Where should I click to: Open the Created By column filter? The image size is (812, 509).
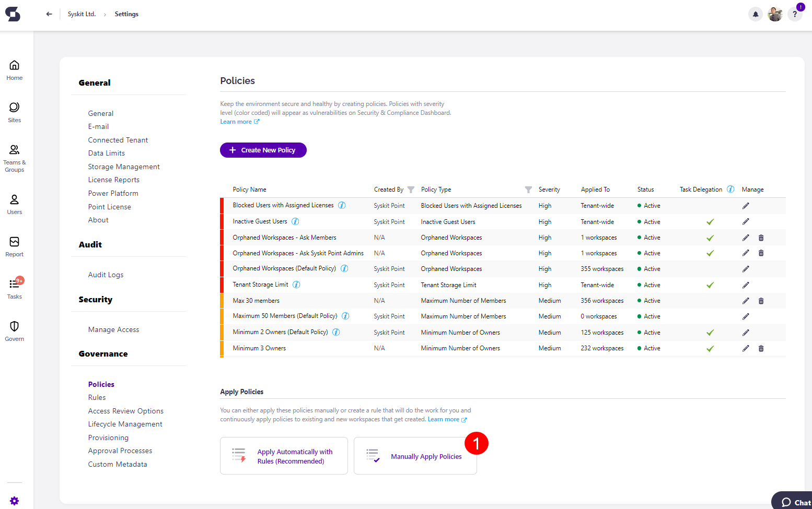coord(411,190)
